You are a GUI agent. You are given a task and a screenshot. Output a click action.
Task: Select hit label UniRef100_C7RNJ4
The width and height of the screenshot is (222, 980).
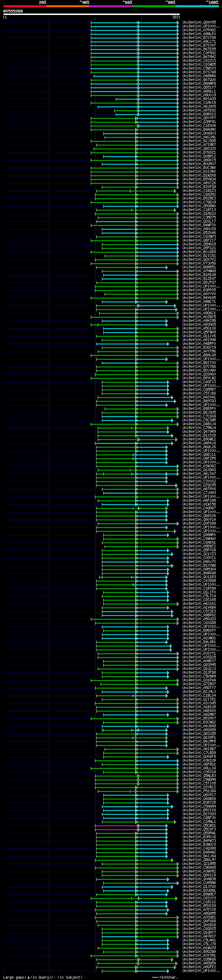pyautogui.click(x=199, y=428)
